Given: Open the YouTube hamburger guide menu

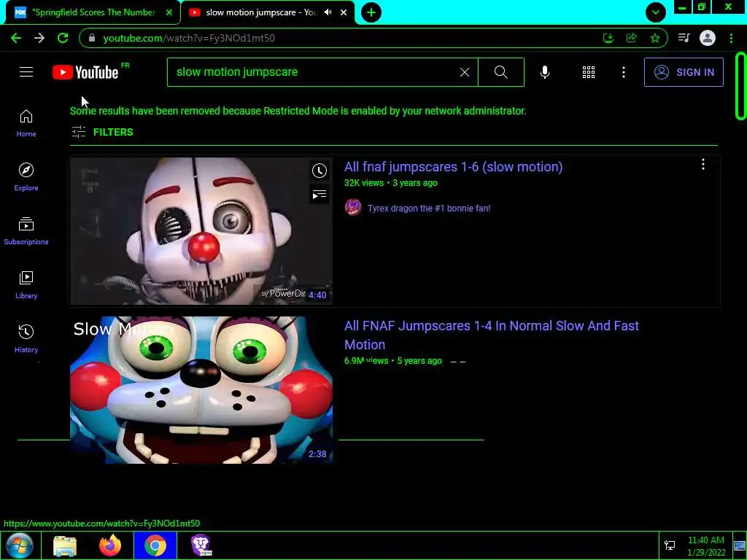Looking at the screenshot, I should [26, 72].
